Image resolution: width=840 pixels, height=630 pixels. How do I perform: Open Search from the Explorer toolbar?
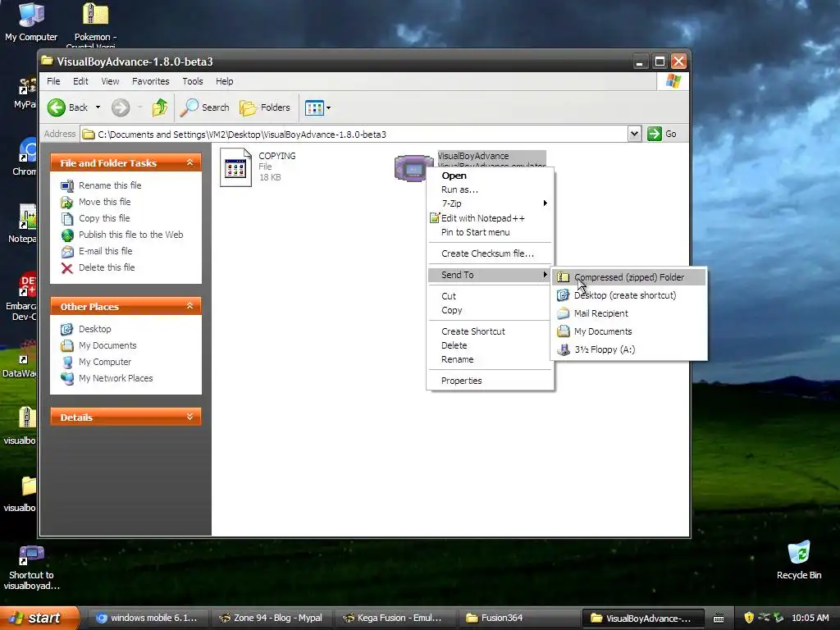click(x=204, y=107)
